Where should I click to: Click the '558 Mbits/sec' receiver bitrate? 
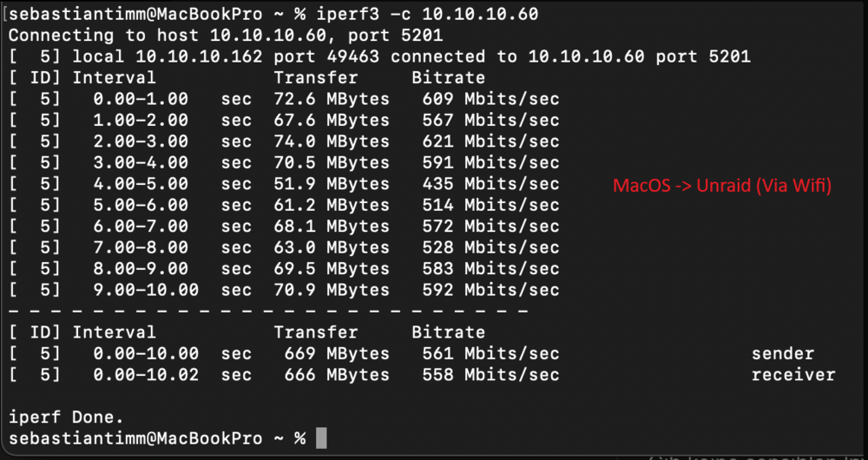click(x=490, y=375)
